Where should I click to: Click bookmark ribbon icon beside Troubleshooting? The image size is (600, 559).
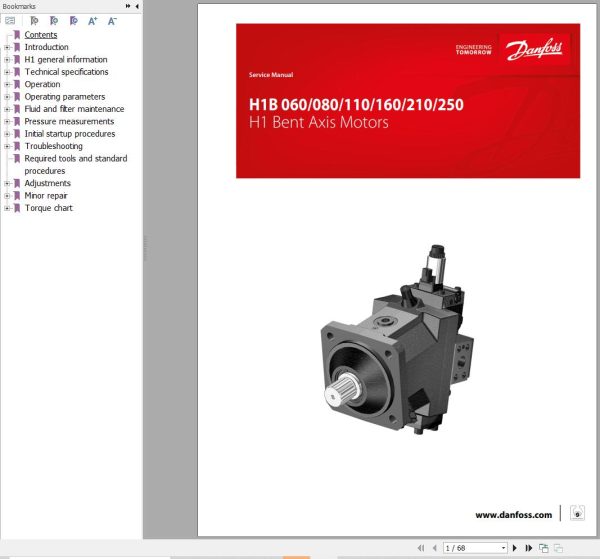click(17, 146)
